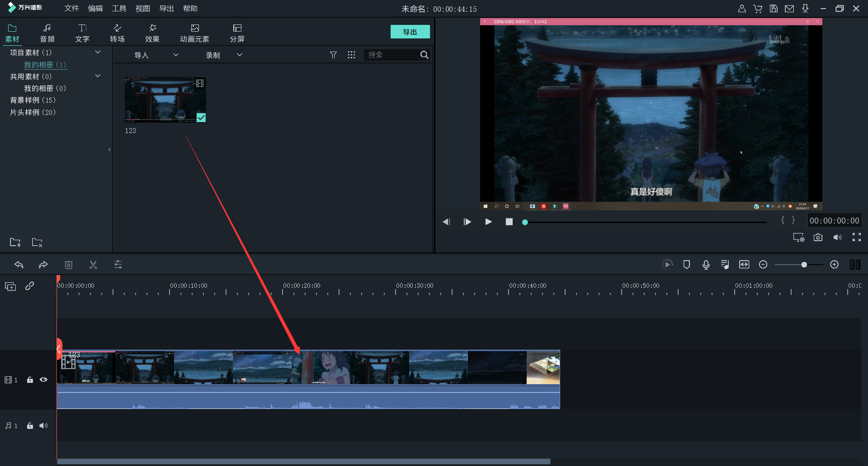
Task: Mute audio track 1 speaker
Action: (43, 426)
